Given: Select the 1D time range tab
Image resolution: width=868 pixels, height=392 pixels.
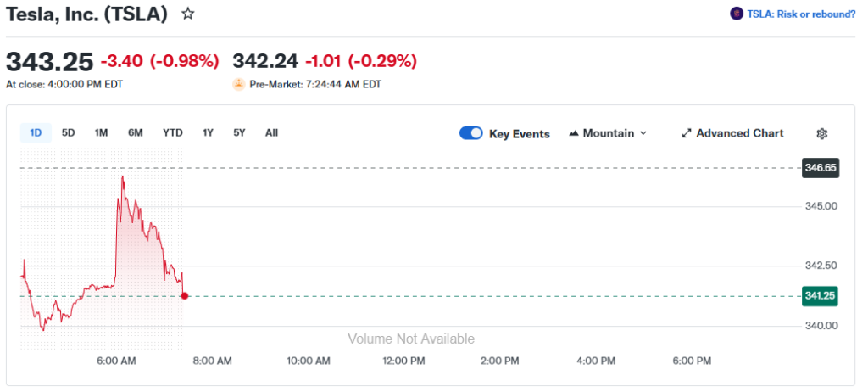Looking at the screenshot, I should pyautogui.click(x=36, y=132).
